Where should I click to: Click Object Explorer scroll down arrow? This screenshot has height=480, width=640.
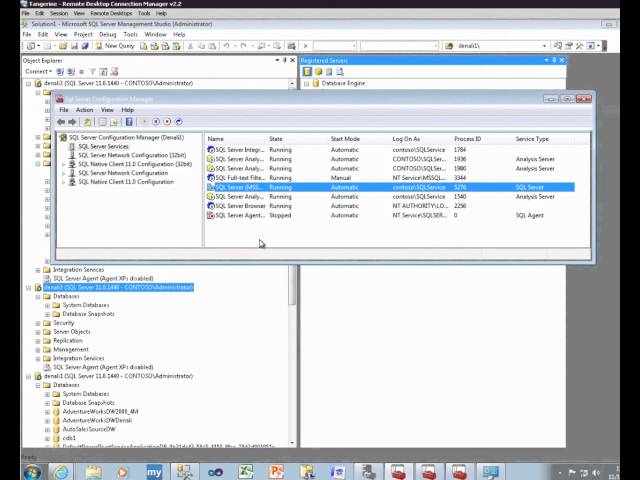[x=292, y=443]
